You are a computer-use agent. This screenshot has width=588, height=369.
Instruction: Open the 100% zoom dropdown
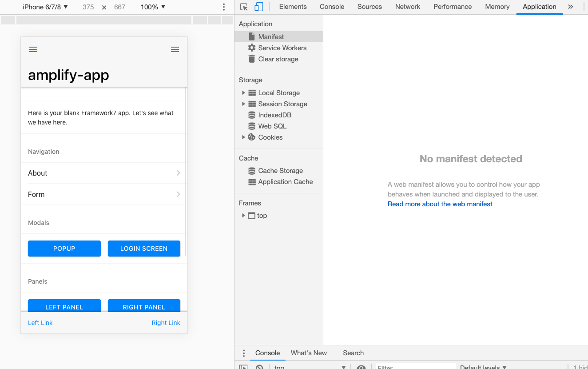(x=153, y=7)
